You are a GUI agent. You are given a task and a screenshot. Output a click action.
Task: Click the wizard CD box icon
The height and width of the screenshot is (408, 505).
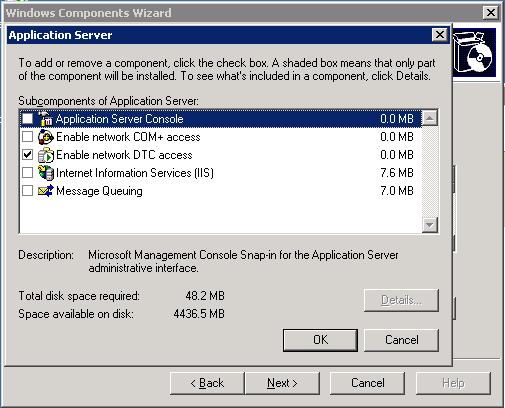point(473,53)
